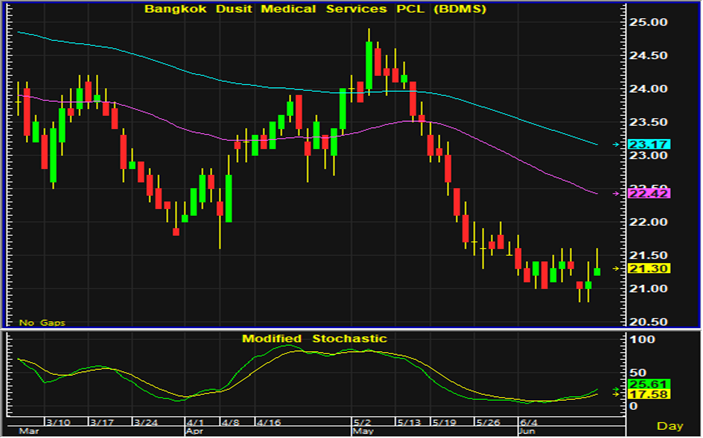Select the 23.17 cyan moving average value label
Image resolution: width=703 pixels, height=438 pixels.
tap(649, 144)
